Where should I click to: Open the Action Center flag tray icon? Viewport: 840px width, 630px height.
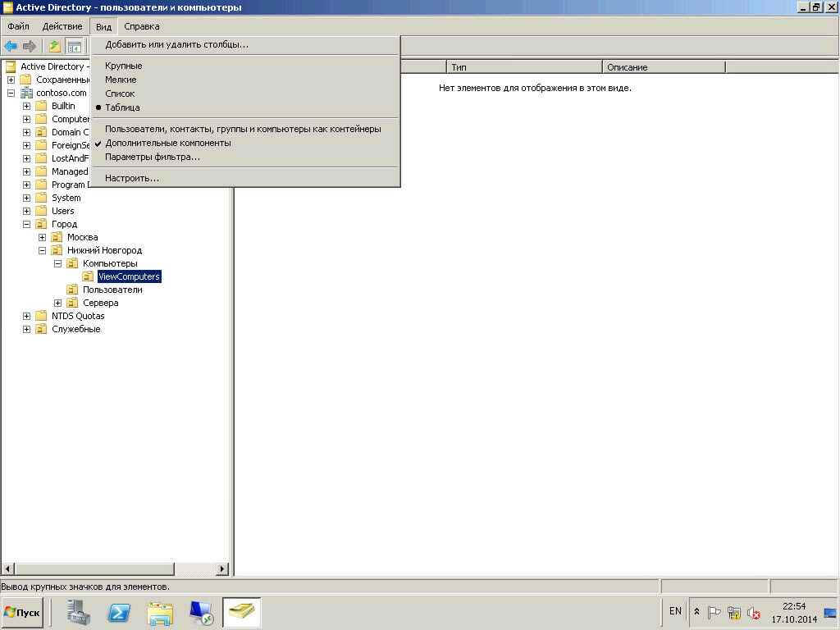tap(714, 612)
